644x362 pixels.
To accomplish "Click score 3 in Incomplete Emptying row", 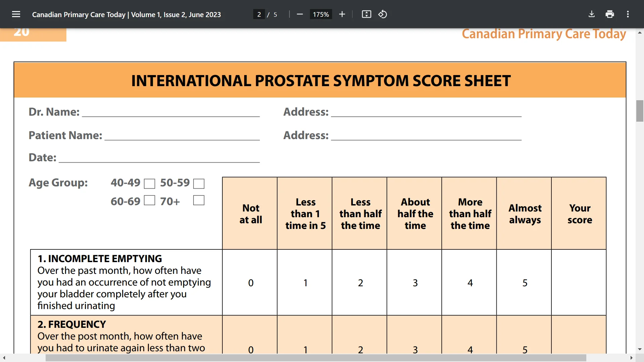I will pos(415,283).
